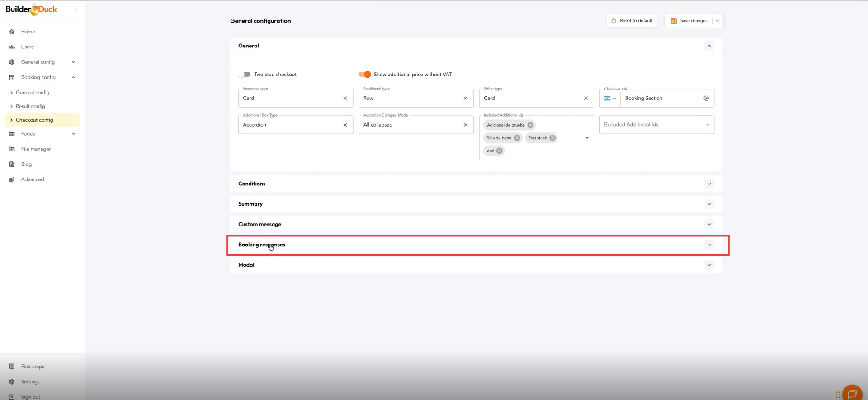Clear the Accordion Collapse Mode field

click(465, 125)
